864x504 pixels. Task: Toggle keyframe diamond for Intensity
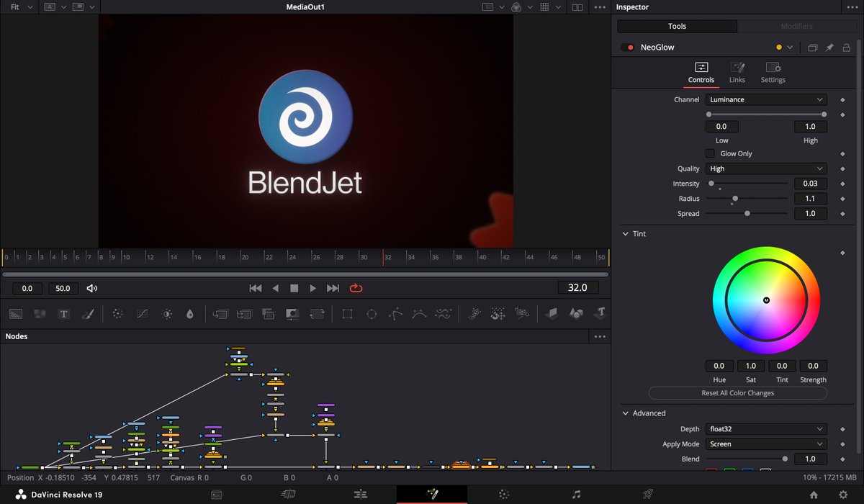coord(842,184)
